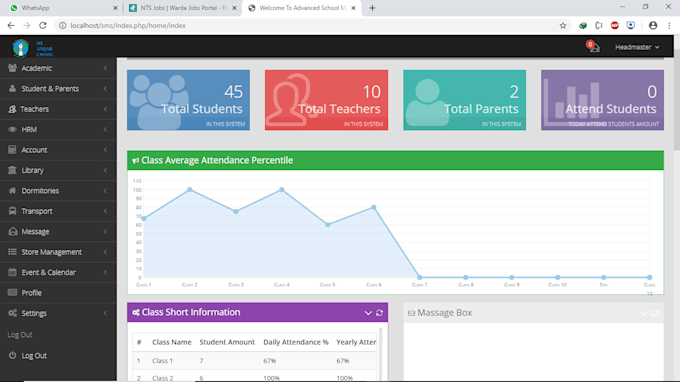Open the Headmaster user dropdown
680x382 pixels.
(x=637, y=47)
